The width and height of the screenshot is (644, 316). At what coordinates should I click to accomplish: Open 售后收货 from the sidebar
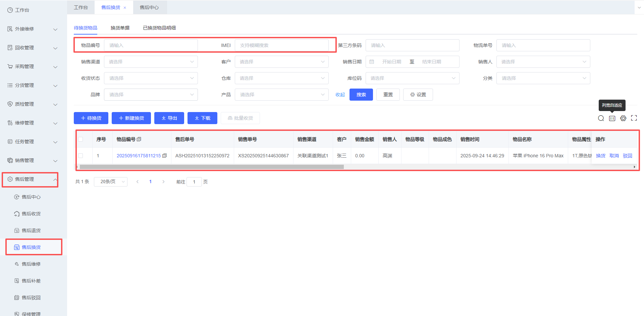point(31,214)
